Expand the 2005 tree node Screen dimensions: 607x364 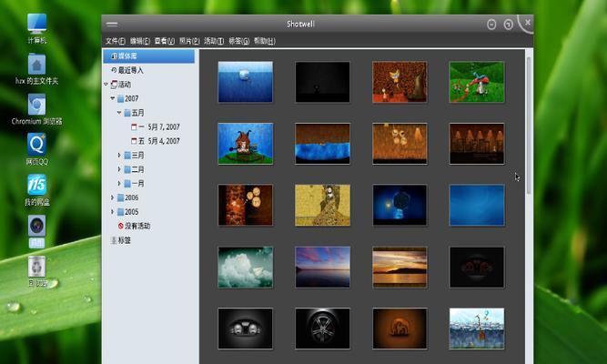point(113,211)
